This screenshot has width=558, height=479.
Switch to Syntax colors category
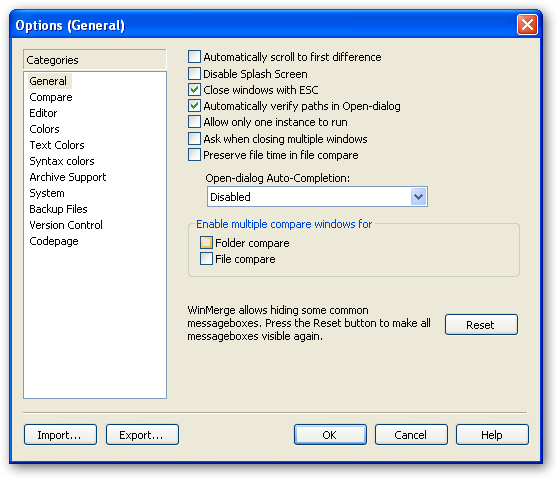(x=62, y=161)
